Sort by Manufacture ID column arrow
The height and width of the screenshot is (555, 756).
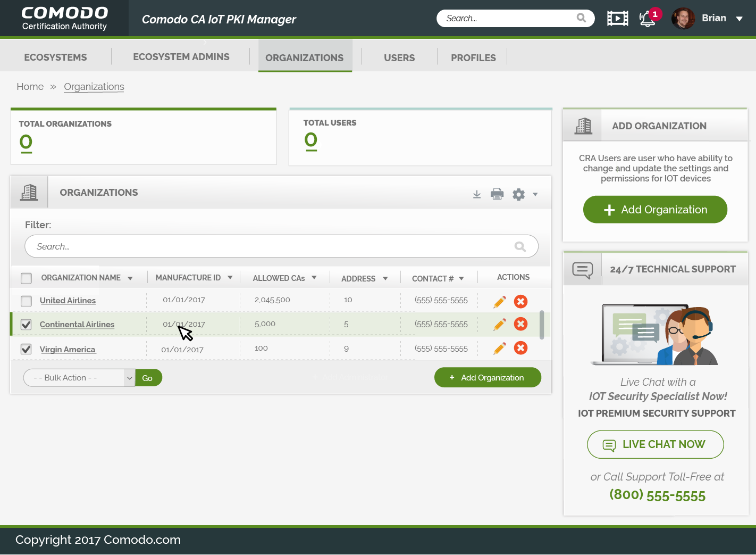coord(230,277)
